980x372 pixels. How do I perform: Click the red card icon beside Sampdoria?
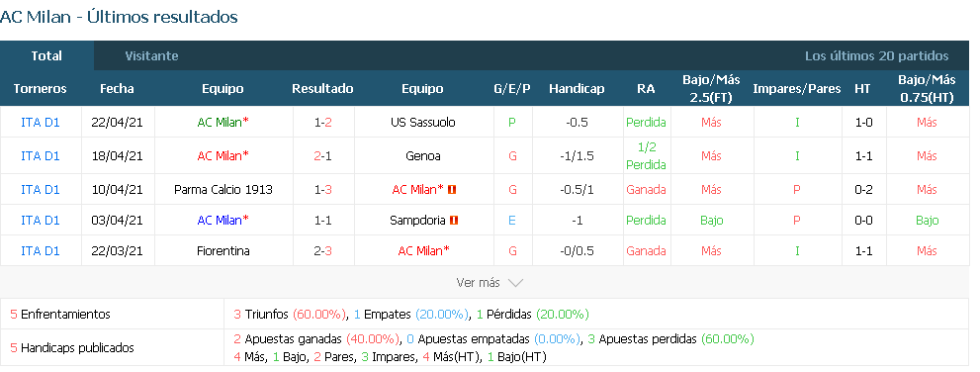point(454,220)
